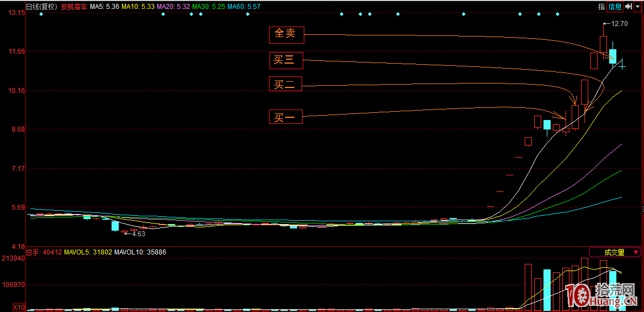644x312 pixels.
Task: Click the 指 indicator button
Action: click(x=601, y=6)
